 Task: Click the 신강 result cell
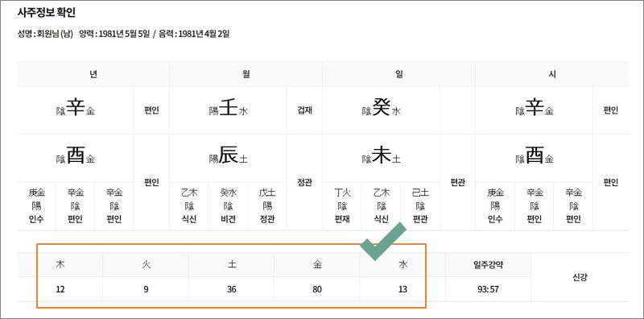tap(580, 277)
